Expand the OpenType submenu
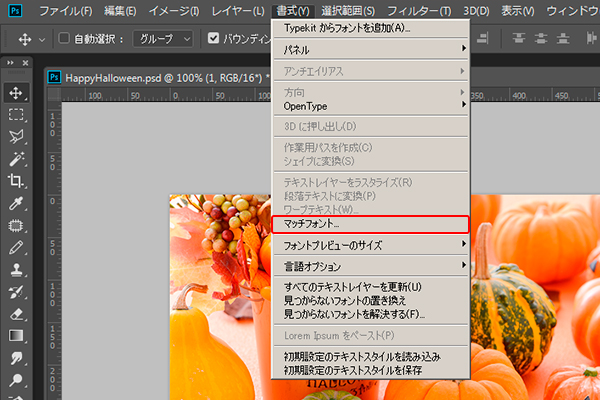 coord(370,106)
